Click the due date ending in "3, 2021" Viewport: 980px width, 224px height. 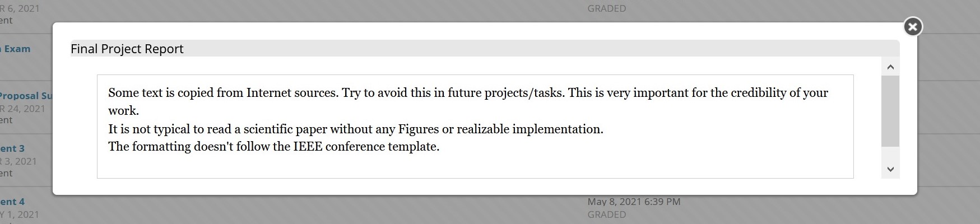point(18,161)
